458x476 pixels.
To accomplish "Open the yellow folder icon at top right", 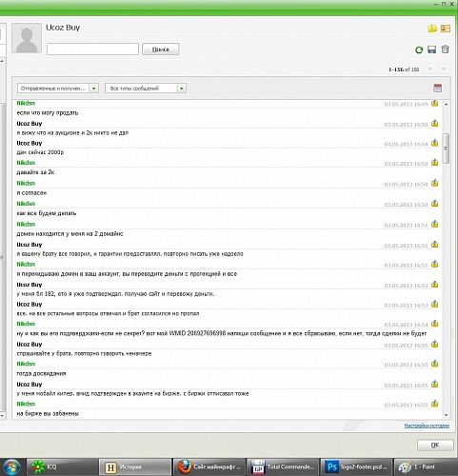I will point(432,29).
